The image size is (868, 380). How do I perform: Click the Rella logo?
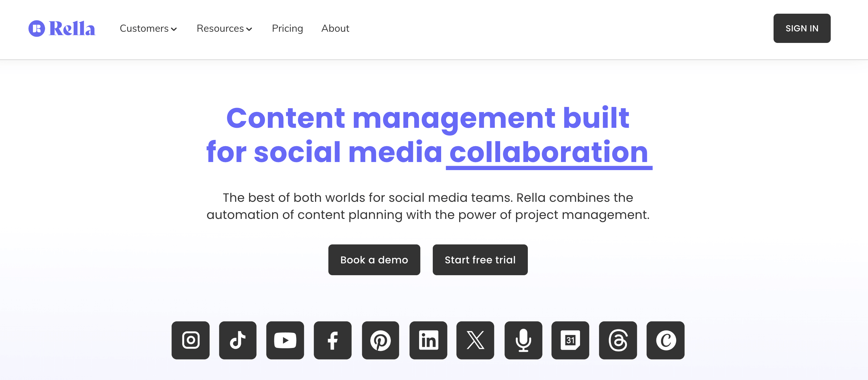pyautogui.click(x=62, y=28)
